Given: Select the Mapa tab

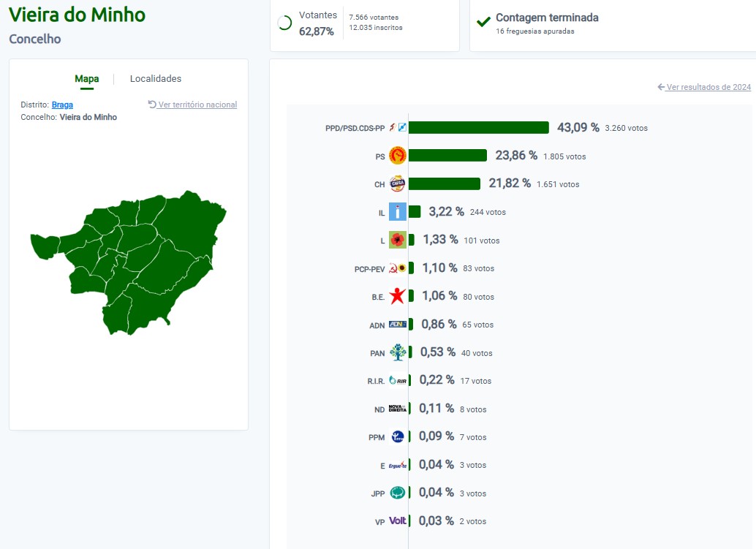Looking at the screenshot, I should (87, 78).
